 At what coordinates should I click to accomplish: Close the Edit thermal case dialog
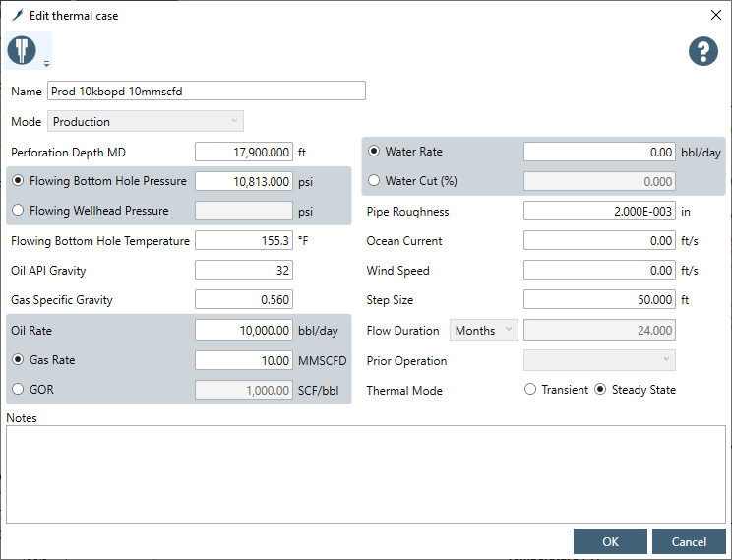click(x=715, y=15)
